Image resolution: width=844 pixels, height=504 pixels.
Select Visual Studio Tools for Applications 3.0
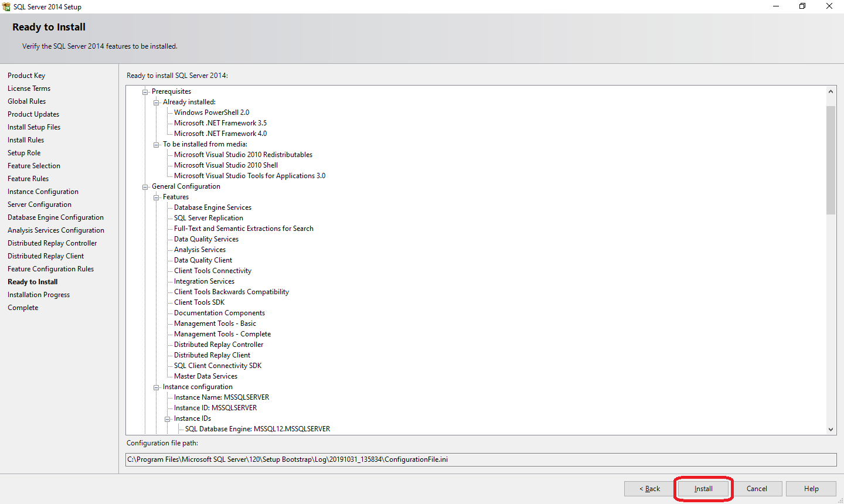(250, 176)
